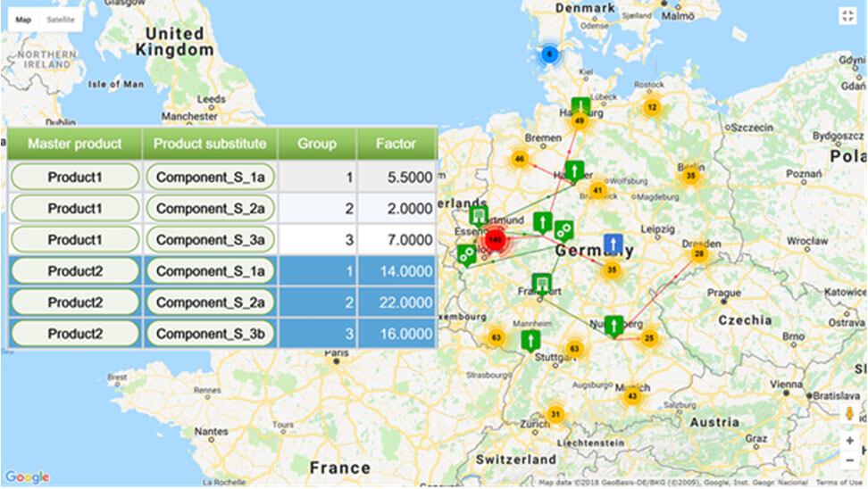Select the factor cell 7.0000
This screenshot has width=868, height=489.
click(396, 239)
